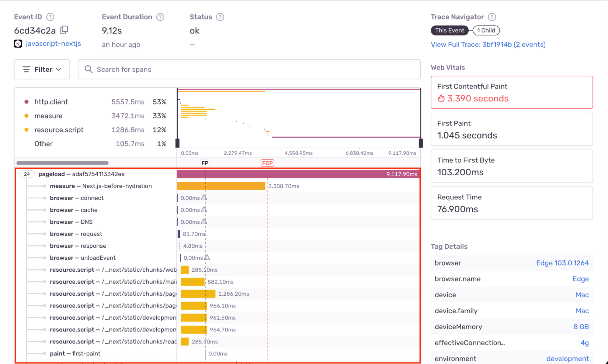Viewport: 608px width, 364px height.
Task: Collapse the pageload span tree
Action: pos(26,174)
